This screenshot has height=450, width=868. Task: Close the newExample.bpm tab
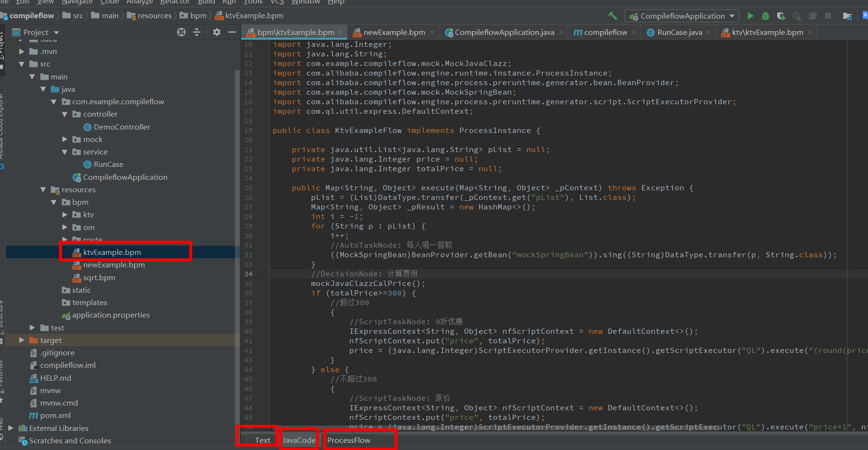tap(432, 32)
